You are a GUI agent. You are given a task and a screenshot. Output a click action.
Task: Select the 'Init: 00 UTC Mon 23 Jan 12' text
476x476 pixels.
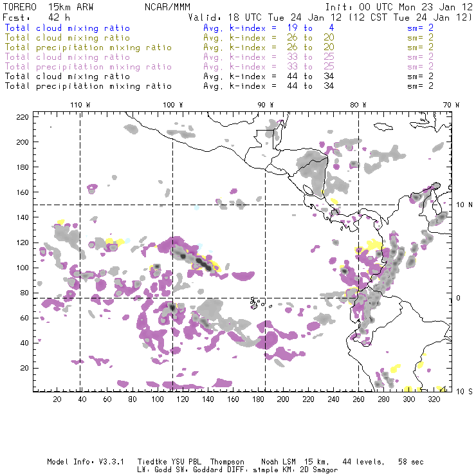[399, 7]
